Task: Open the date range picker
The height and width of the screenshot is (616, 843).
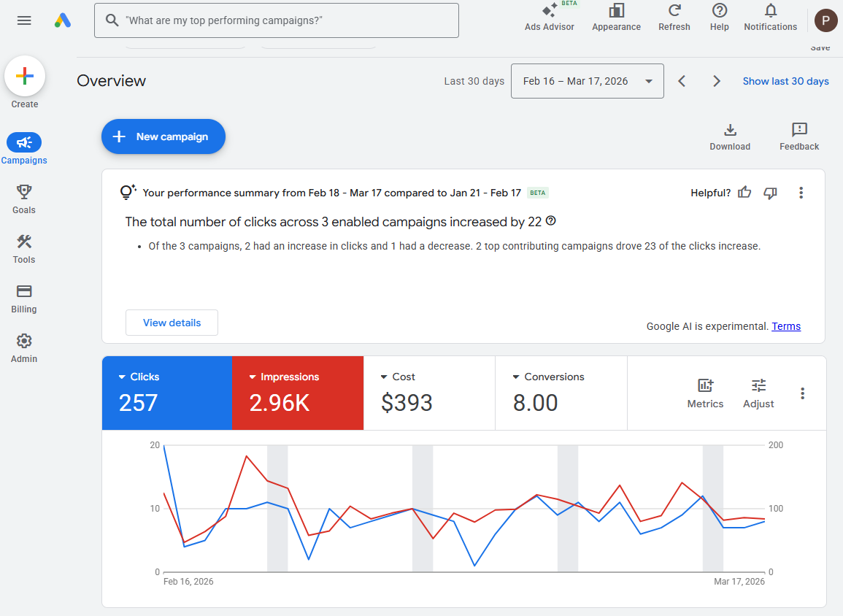Action: 587,81
